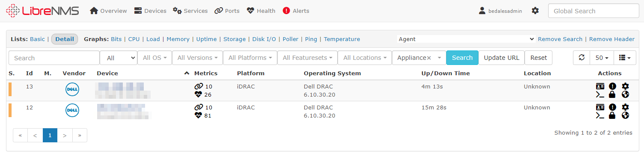Image resolution: width=644 pixels, height=156 pixels.
Task: Sort by the Device column header
Action: pyautogui.click(x=107, y=73)
